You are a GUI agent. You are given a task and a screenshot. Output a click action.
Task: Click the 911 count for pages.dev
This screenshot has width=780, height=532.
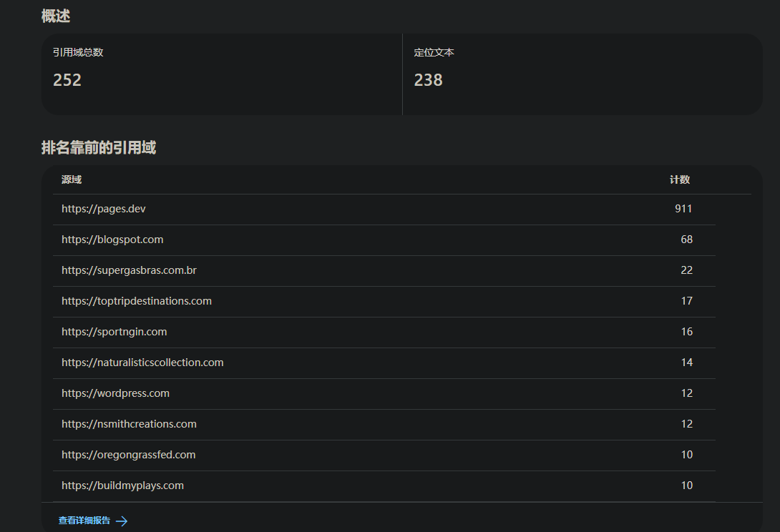point(683,209)
